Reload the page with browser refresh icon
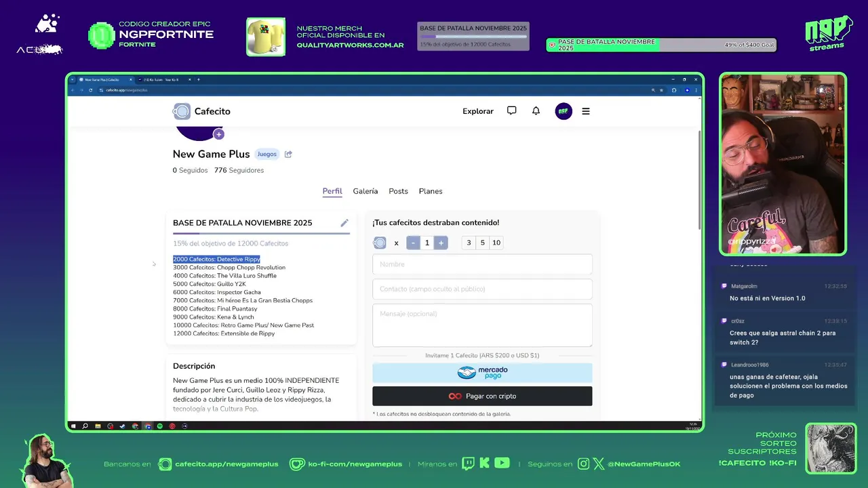The image size is (868, 488). [x=91, y=89]
